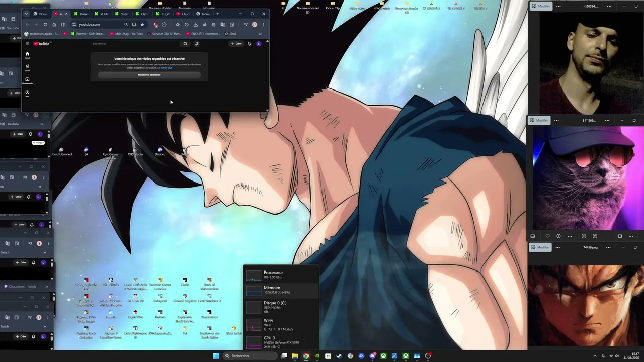Click the YouTube Créer button
Screen dimensions: 644x362
[236, 44]
